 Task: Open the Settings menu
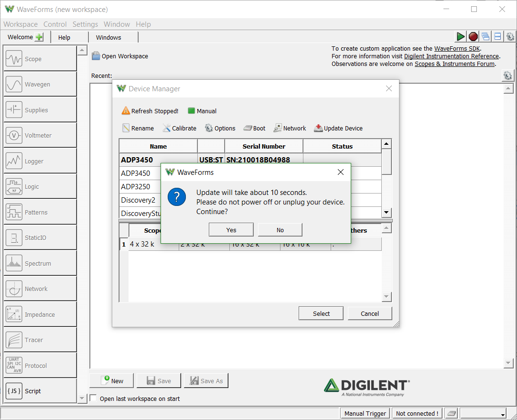pos(85,24)
